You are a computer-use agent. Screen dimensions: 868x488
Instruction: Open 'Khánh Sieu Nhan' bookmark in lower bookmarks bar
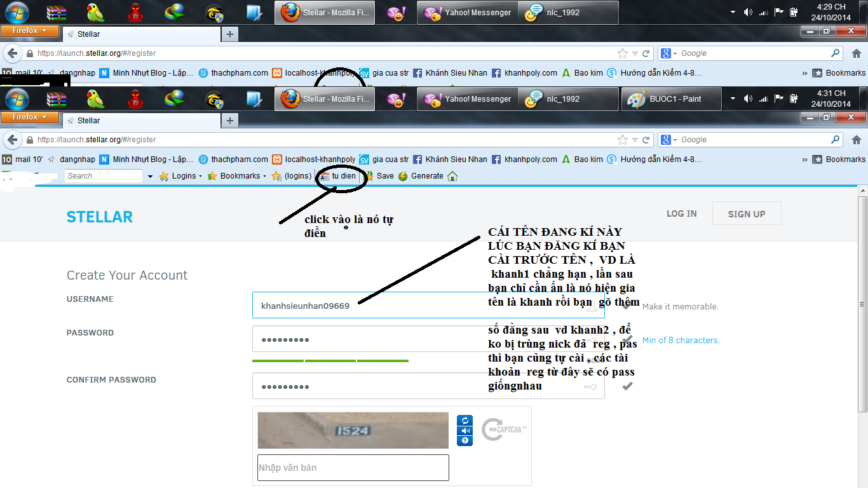click(x=450, y=159)
